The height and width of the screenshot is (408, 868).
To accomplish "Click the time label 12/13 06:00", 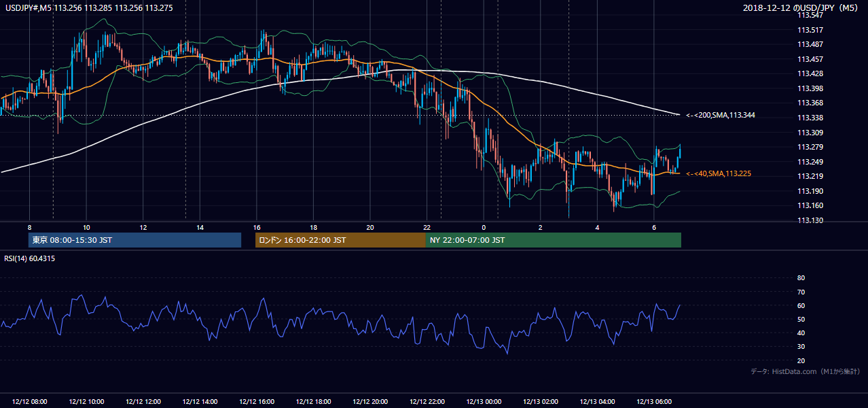I will 654,402.
